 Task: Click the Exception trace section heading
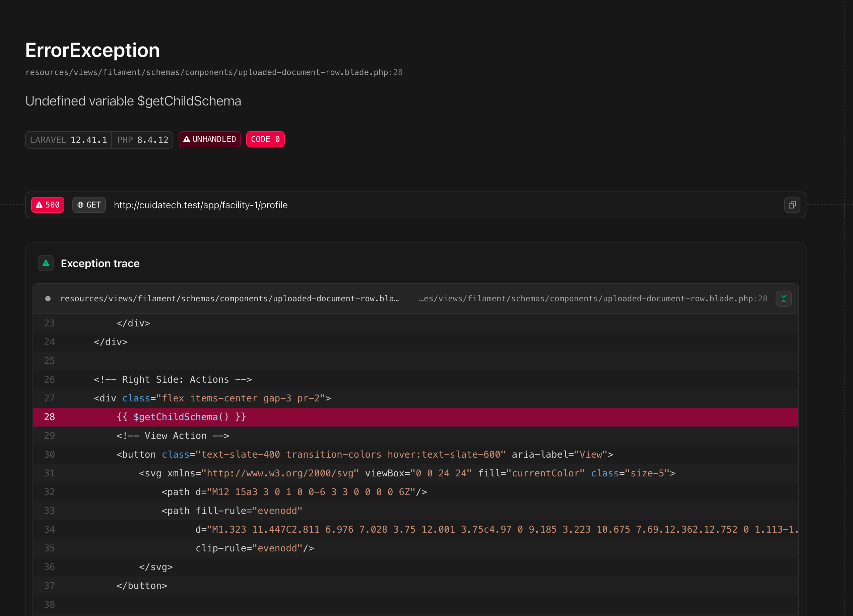[100, 263]
